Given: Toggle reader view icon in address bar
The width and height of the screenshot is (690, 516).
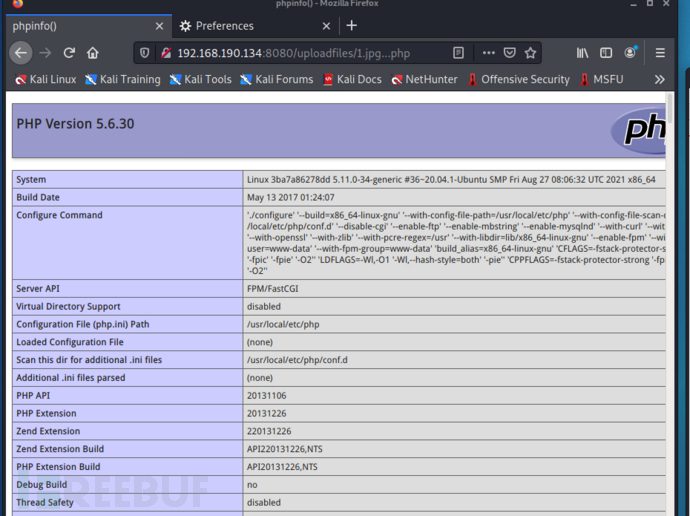Looking at the screenshot, I should click(x=458, y=53).
